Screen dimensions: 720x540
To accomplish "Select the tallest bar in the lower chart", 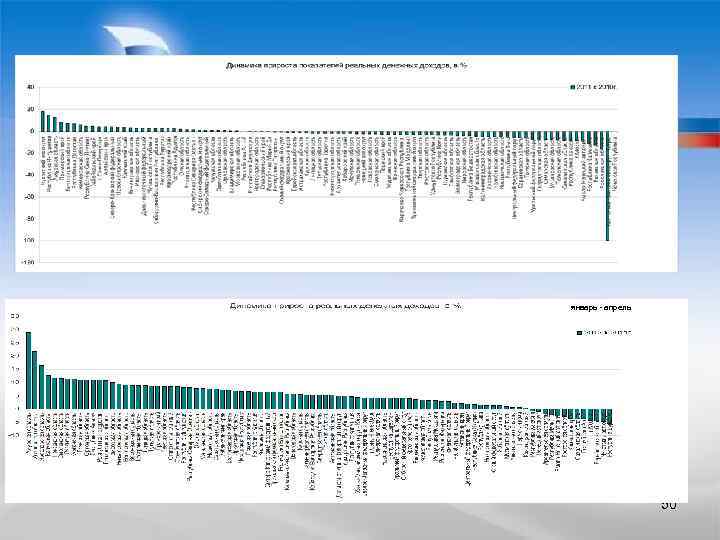I will coord(28,370).
